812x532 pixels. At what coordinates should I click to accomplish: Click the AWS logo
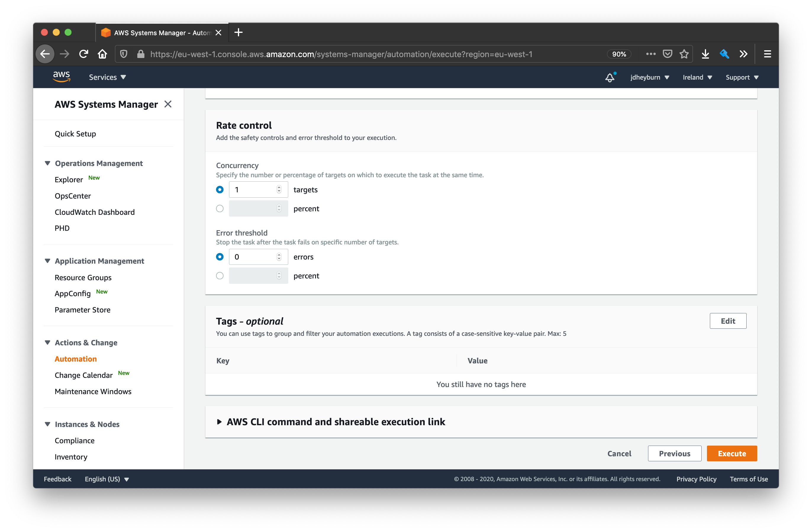[62, 77]
